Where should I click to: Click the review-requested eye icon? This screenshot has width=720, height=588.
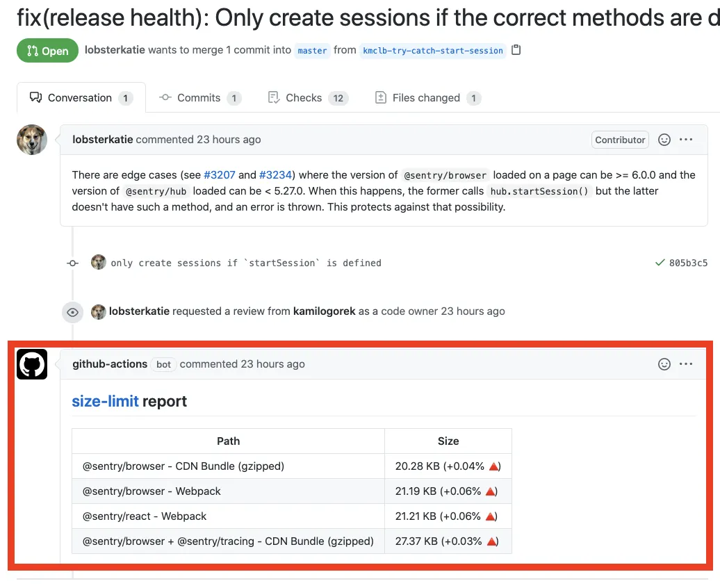(x=72, y=312)
